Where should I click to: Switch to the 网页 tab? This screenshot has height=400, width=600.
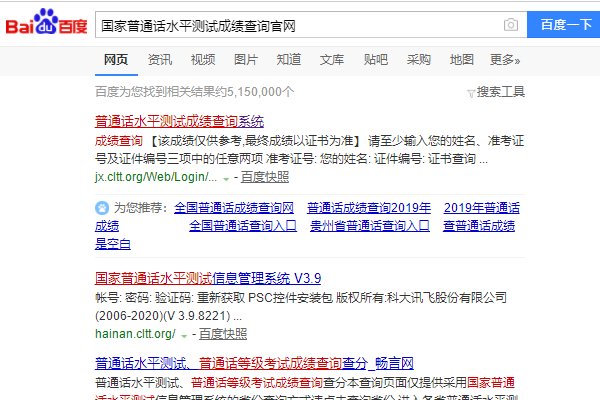point(116,60)
